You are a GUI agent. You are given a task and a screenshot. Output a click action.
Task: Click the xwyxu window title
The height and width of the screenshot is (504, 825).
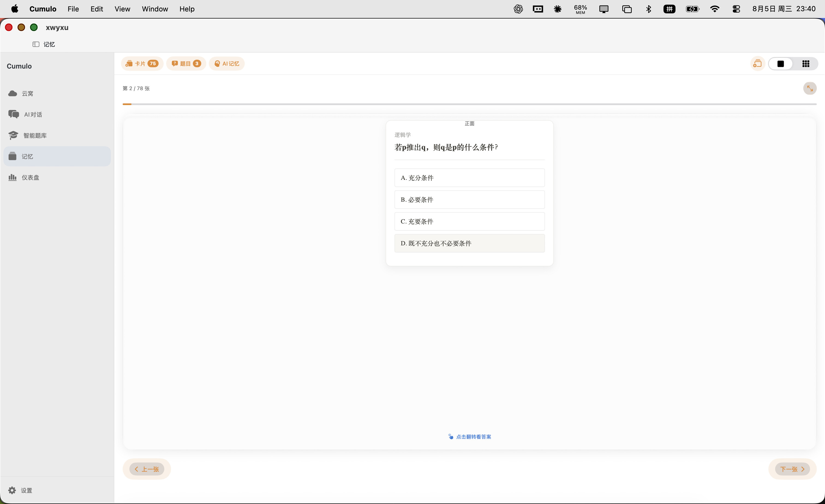(x=57, y=28)
